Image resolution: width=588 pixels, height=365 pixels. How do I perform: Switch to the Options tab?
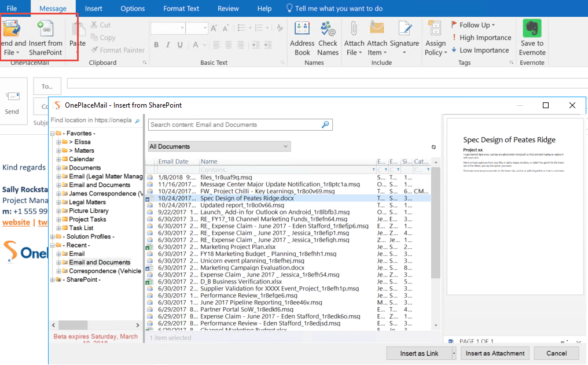[133, 8]
